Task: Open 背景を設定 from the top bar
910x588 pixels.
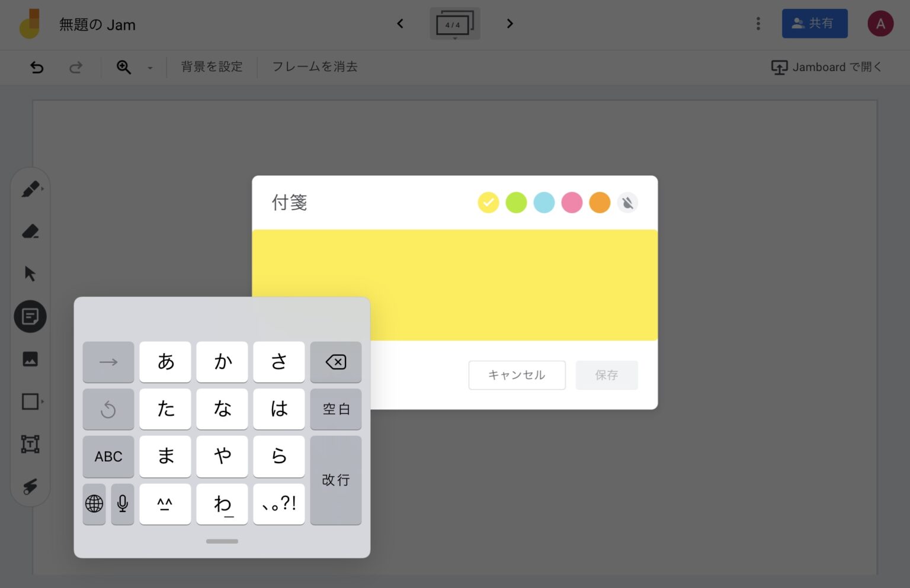Action: [x=211, y=67]
